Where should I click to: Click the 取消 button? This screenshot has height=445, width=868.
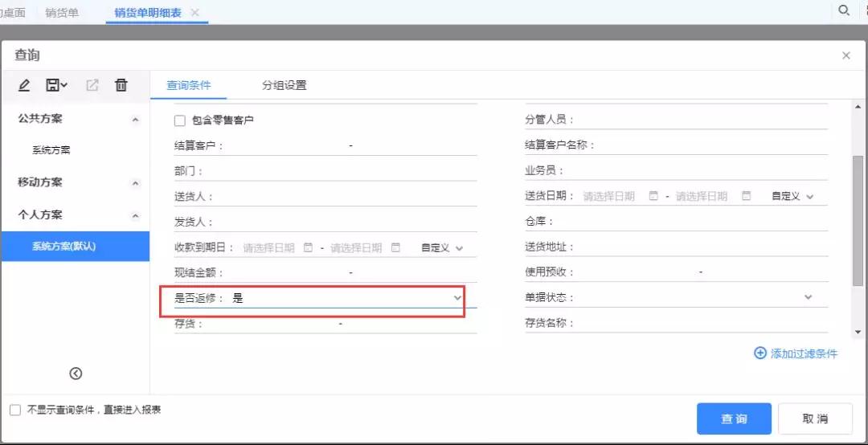pyautogui.click(x=815, y=418)
